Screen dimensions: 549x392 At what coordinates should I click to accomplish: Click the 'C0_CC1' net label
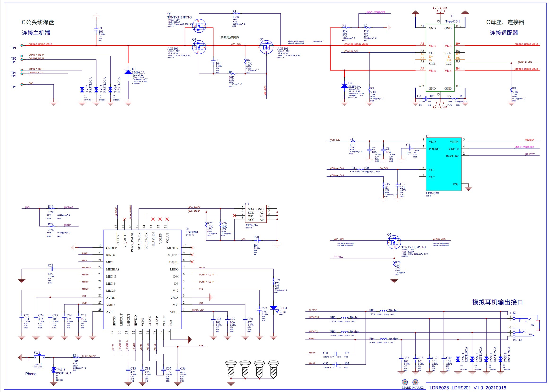click(x=384, y=168)
